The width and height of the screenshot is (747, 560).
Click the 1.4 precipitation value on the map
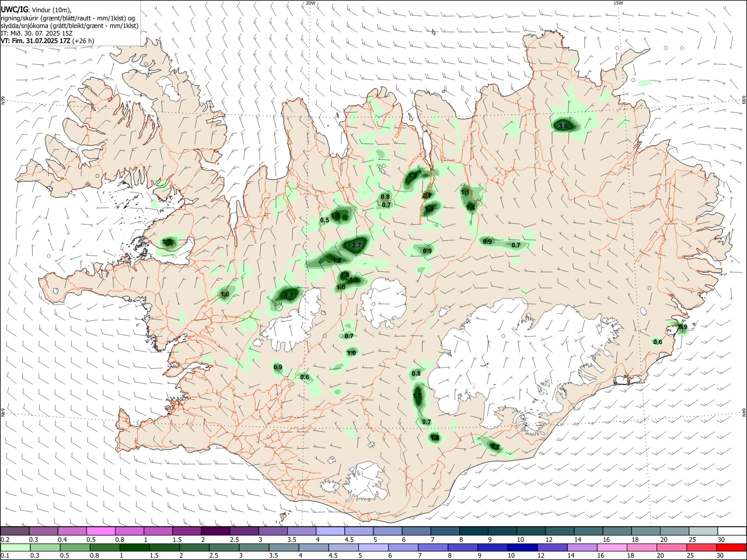pyautogui.click(x=470, y=207)
